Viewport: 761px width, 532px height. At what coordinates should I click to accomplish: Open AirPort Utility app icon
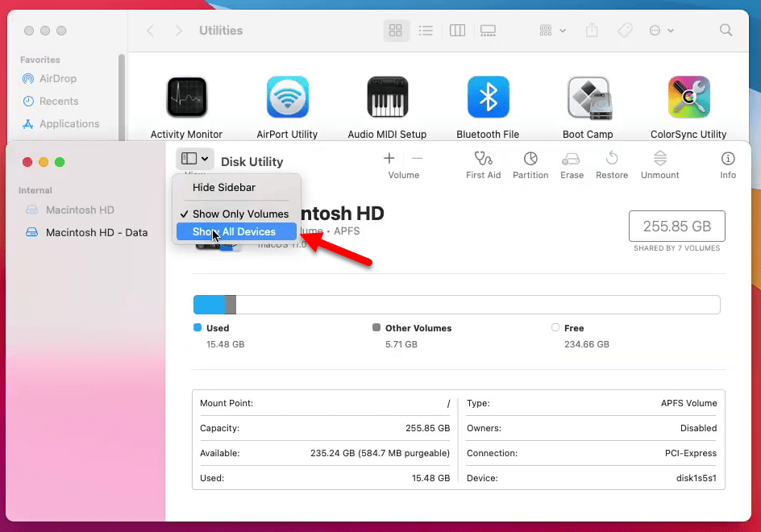click(287, 97)
